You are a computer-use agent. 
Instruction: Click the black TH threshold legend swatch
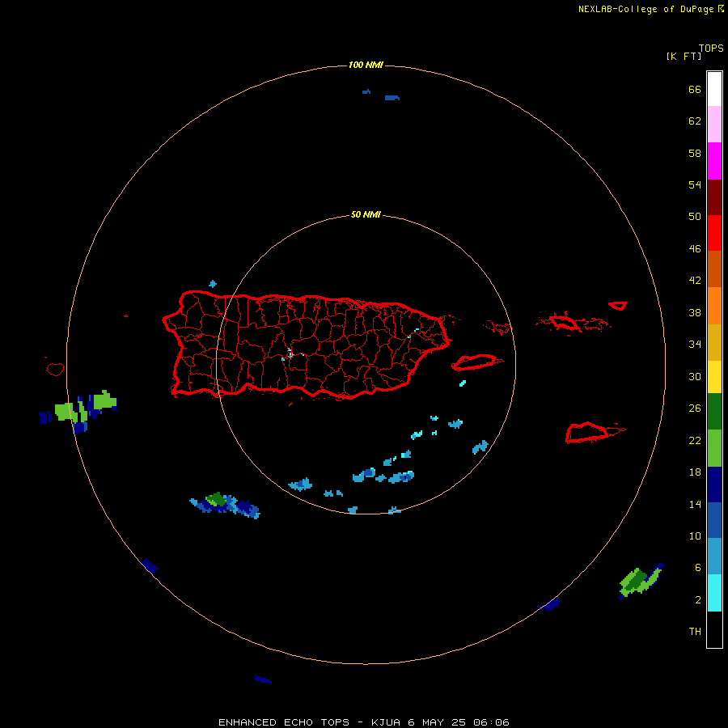click(x=714, y=629)
